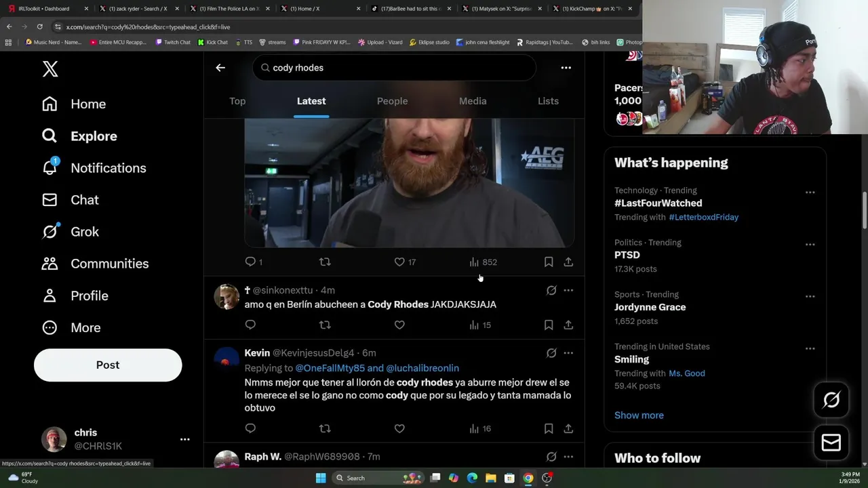
Task: Click Ms. Good trending link
Action: click(687, 373)
